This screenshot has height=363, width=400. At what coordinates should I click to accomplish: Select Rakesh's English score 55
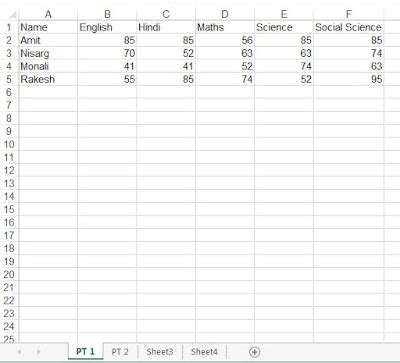(x=107, y=79)
